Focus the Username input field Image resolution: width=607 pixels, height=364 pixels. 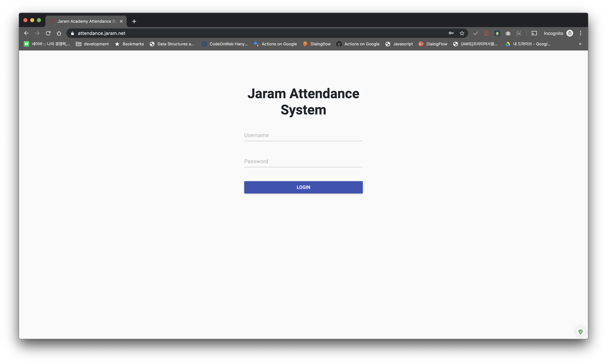[x=303, y=135]
